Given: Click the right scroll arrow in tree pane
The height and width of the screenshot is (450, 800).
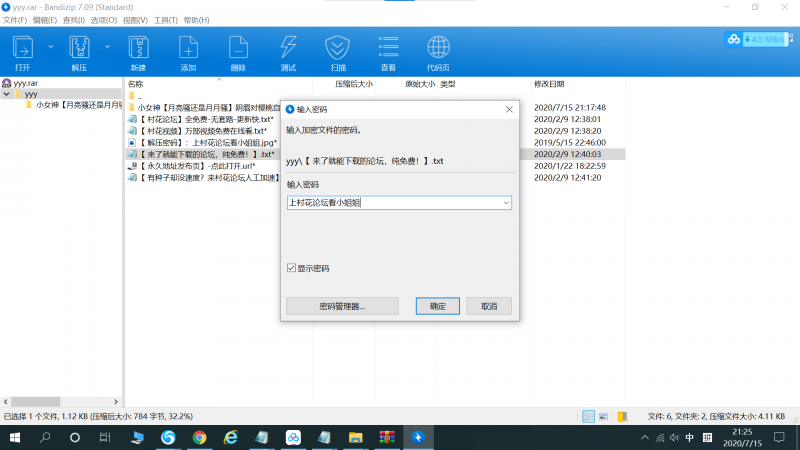Looking at the screenshot, I should (116, 402).
